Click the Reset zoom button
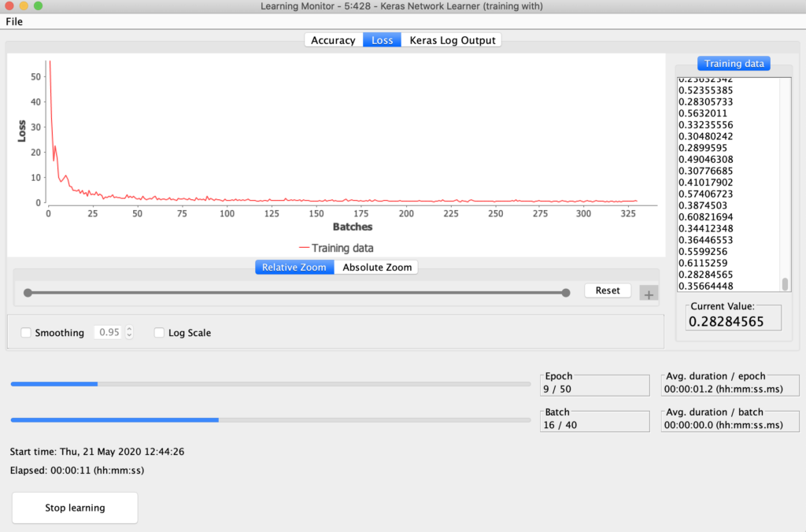 607,290
